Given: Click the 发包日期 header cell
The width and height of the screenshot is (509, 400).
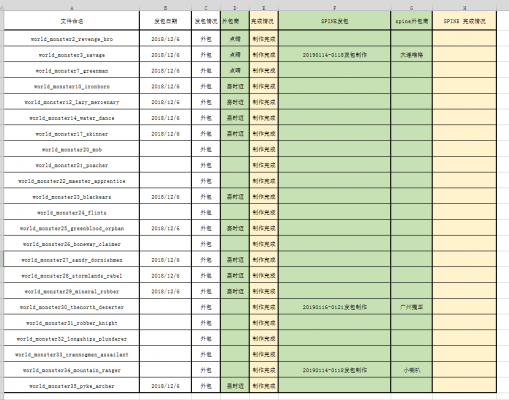Looking at the screenshot, I should tap(166, 21).
